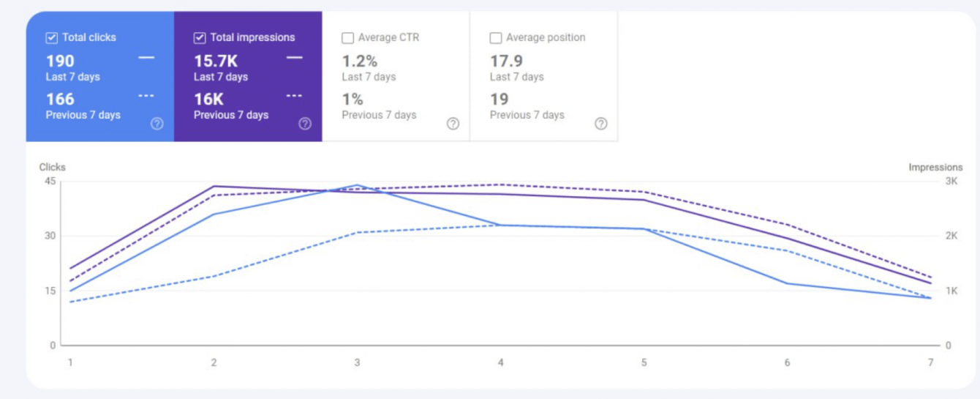The width and height of the screenshot is (980, 399).
Task: Click solid line legend in Total impressions card
Action: pyautogui.click(x=294, y=57)
